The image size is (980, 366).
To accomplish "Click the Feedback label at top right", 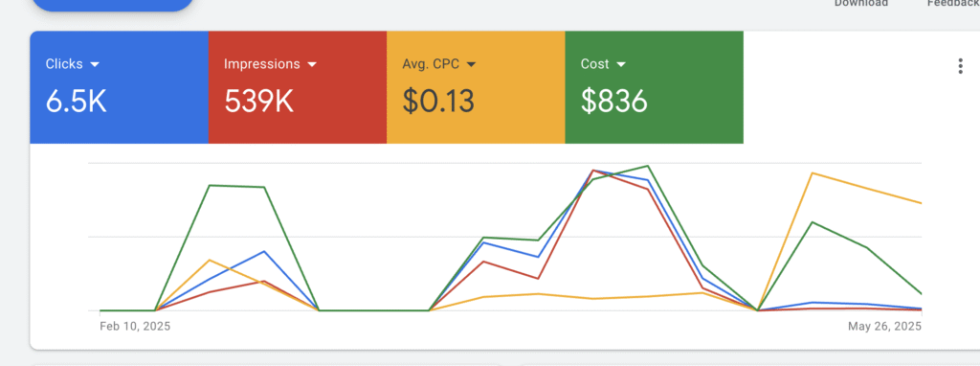I will 953,3.
